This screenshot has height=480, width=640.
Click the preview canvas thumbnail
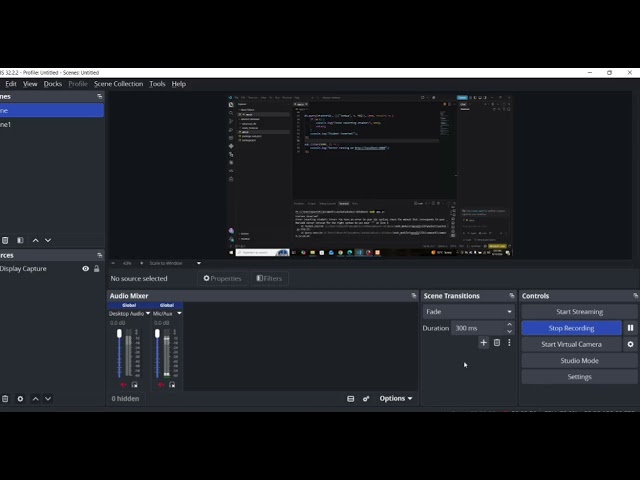tap(370, 176)
